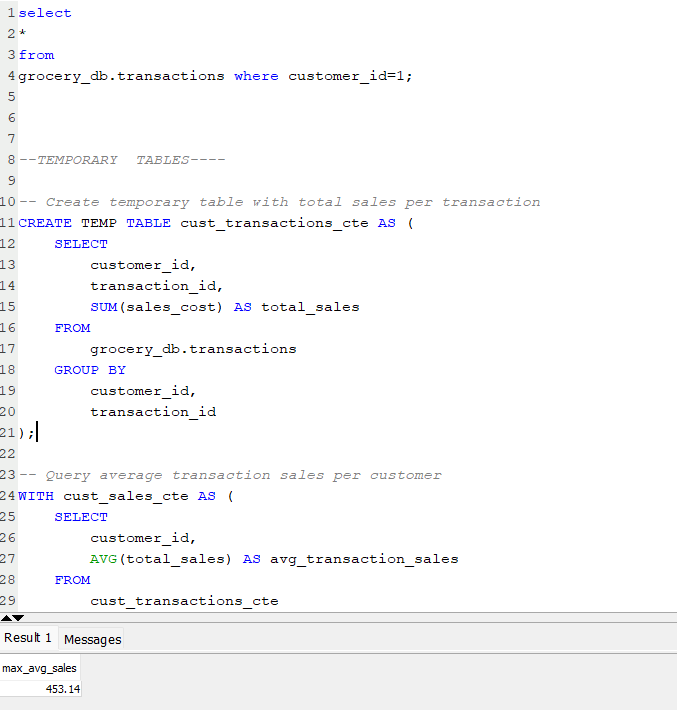Click the SELECT keyword on line 12
Image resolution: width=677 pixels, height=710 pixels.
click(81, 244)
